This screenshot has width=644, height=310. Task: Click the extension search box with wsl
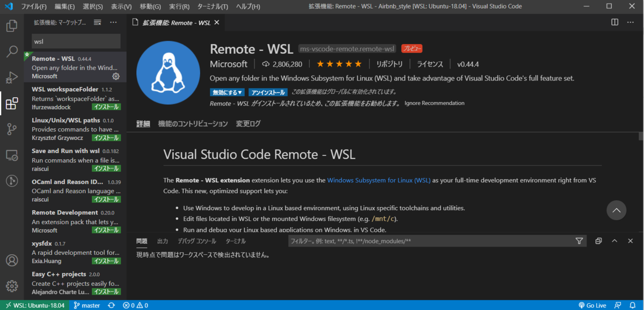76,41
